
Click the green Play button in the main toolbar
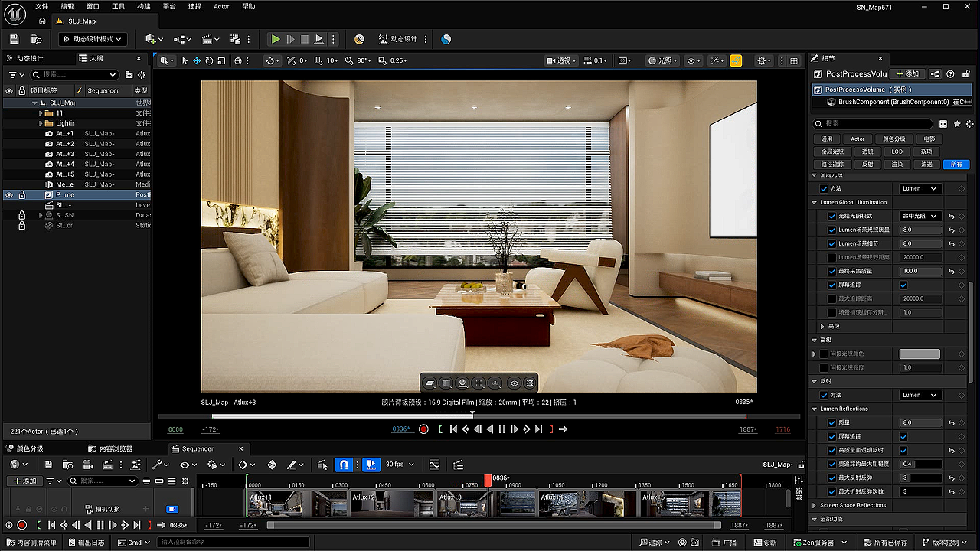(x=276, y=39)
